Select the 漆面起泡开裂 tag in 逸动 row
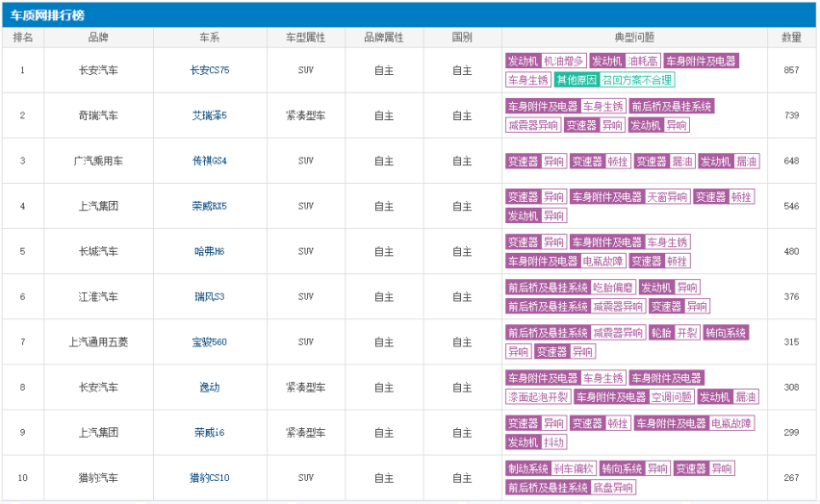820x504 pixels. point(538,397)
